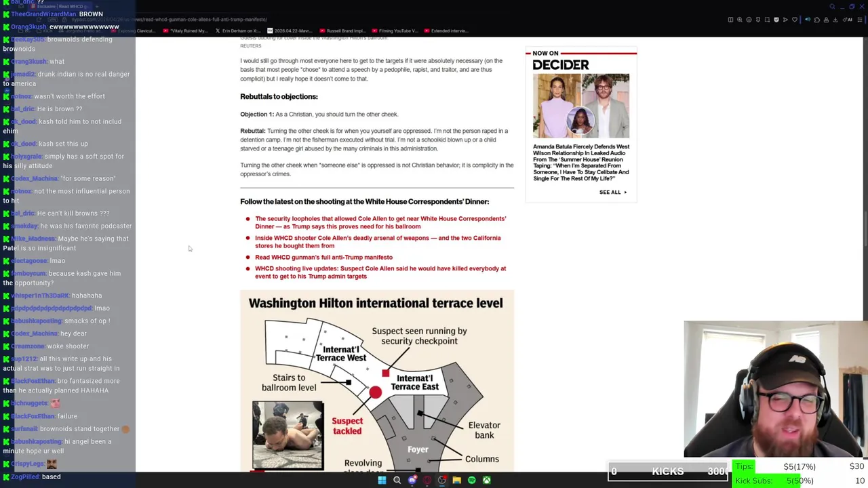This screenshot has height=488, width=868.
Task: Click the 'Stairs to ballroom level' map label
Action: tap(289, 382)
